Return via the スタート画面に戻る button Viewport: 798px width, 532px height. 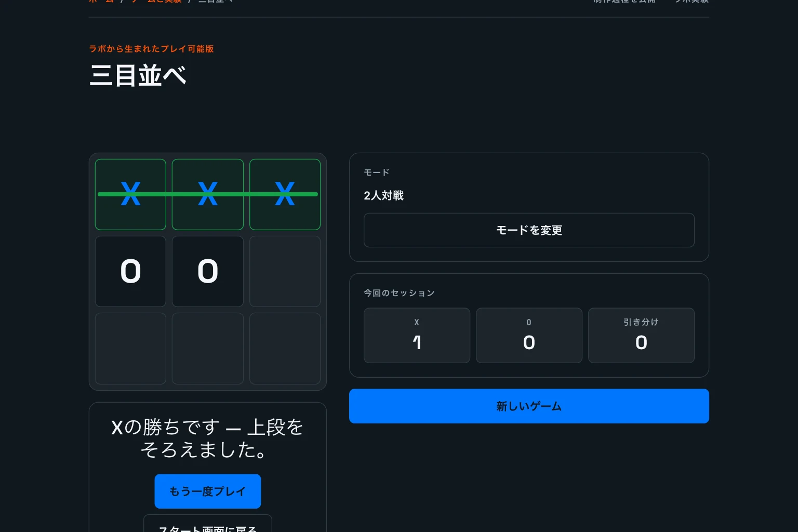point(208,524)
